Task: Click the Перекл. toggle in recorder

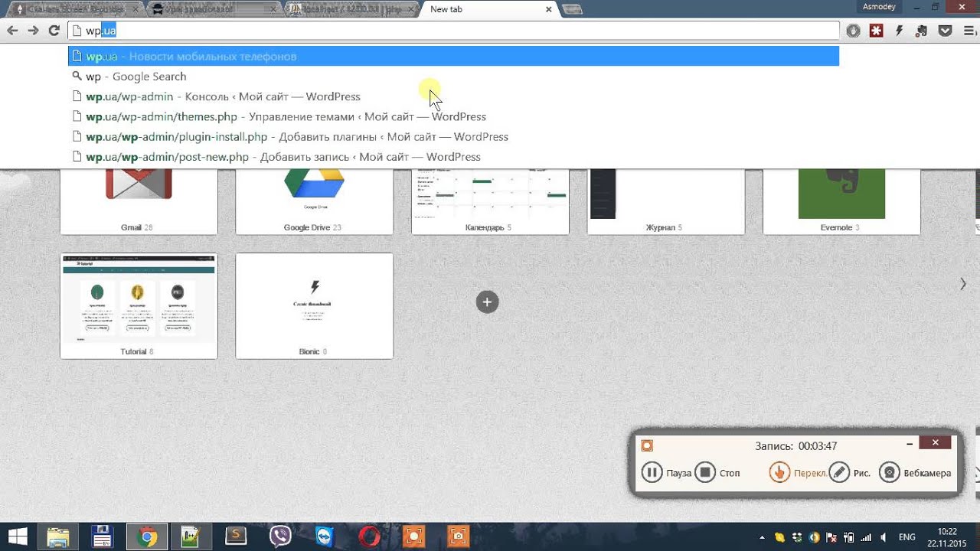Action: (797, 472)
